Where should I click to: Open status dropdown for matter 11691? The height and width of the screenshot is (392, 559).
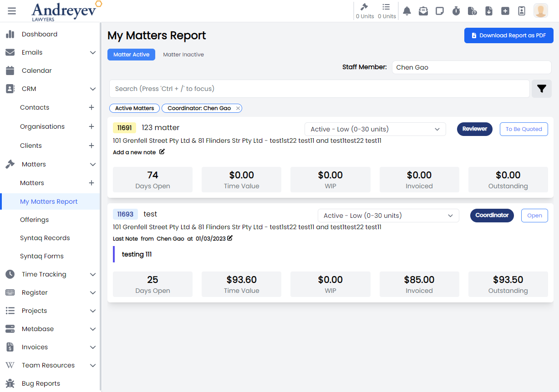pyautogui.click(x=375, y=129)
